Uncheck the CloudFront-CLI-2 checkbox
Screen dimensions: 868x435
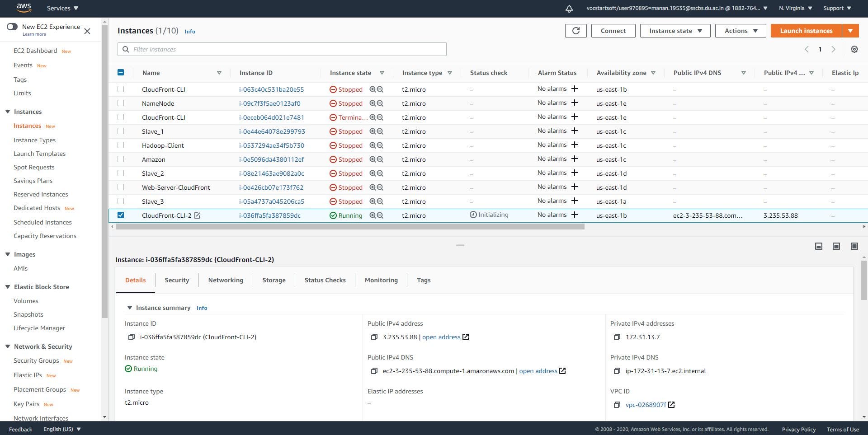[x=121, y=215]
